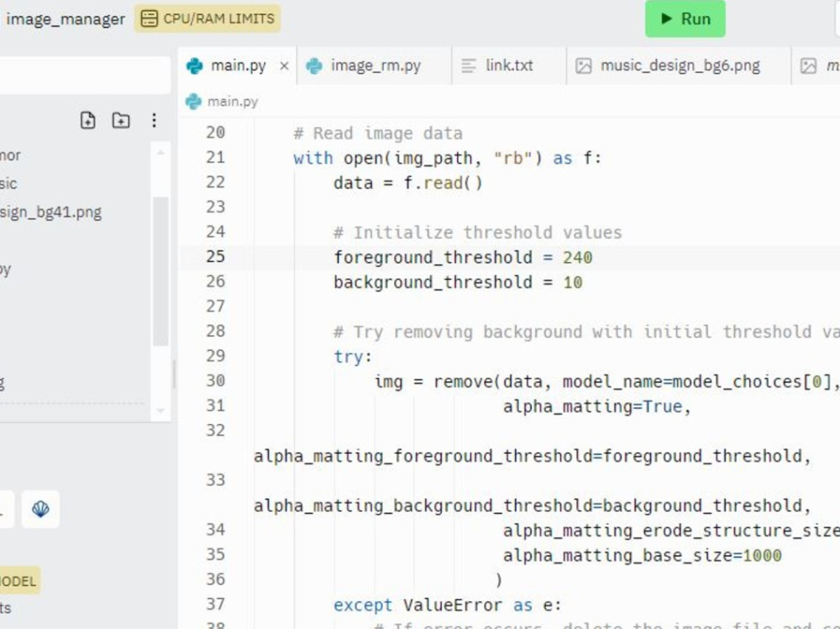Open the link.txt tab
Viewport: 840px width, 629px height.
[508, 66]
